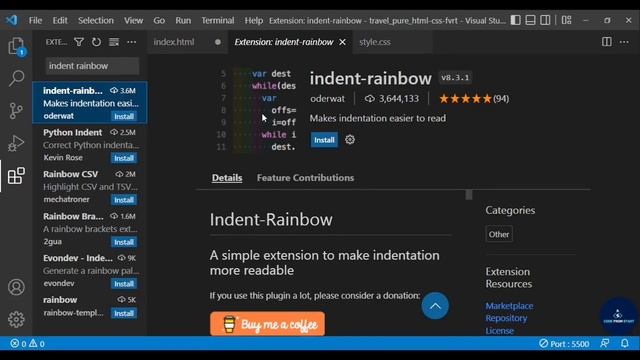Refresh the extensions list
Viewport: 640px width, 360px height.
pyautogui.click(x=96, y=42)
